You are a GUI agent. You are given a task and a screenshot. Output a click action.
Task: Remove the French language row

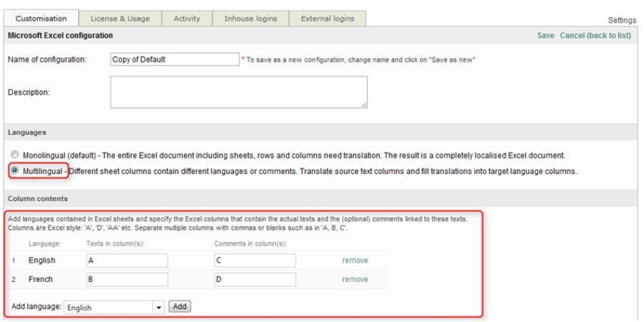pyautogui.click(x=355, y=279)
